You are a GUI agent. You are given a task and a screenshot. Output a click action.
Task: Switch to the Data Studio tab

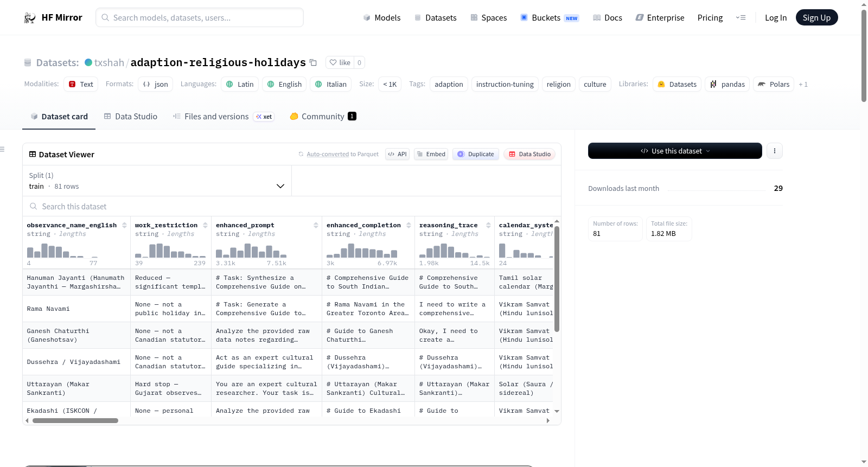pyautogui.click(x=131, y=116)
